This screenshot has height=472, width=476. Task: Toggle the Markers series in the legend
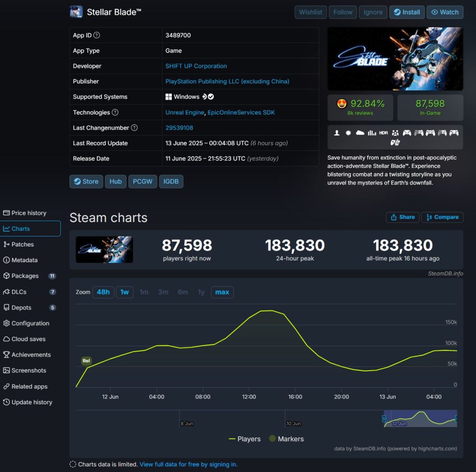pos(286,439)
